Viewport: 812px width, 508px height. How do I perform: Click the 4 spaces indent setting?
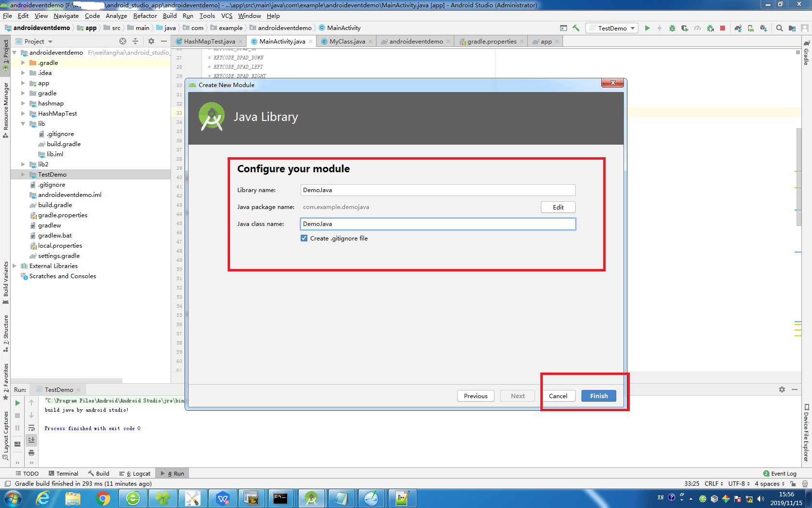769,483
